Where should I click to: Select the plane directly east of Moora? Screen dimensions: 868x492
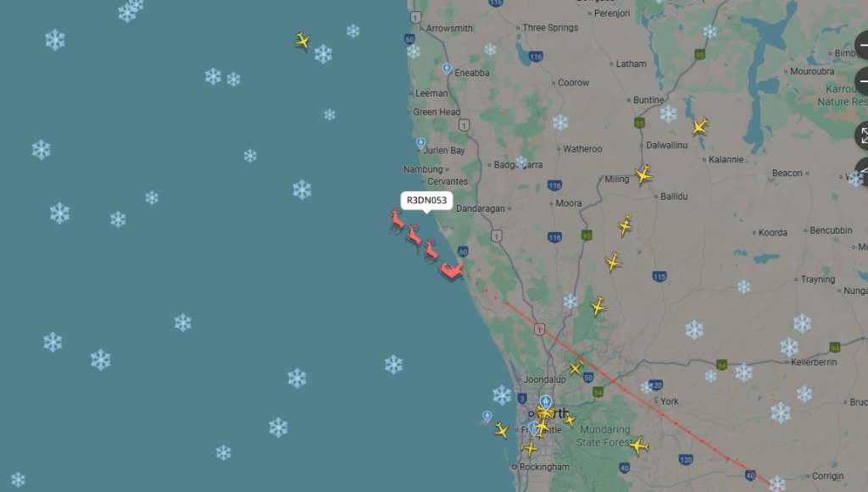(x=626, y=225)
